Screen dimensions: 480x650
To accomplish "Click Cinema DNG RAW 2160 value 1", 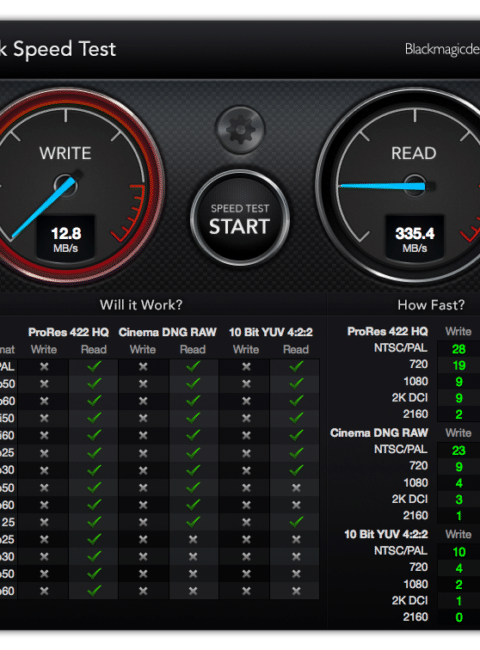I will point(459,516).
